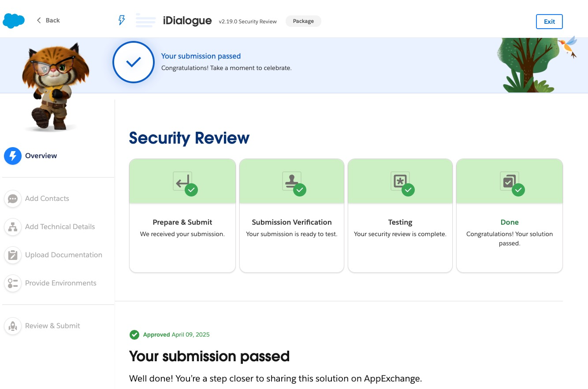Open the Review & Submit step
The width and height of the screenshot is (588, 389).
click(x=42, y=326)
